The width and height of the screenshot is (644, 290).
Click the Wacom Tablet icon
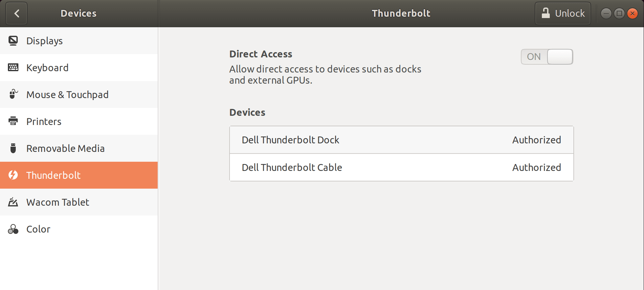[x=13, y=202]
